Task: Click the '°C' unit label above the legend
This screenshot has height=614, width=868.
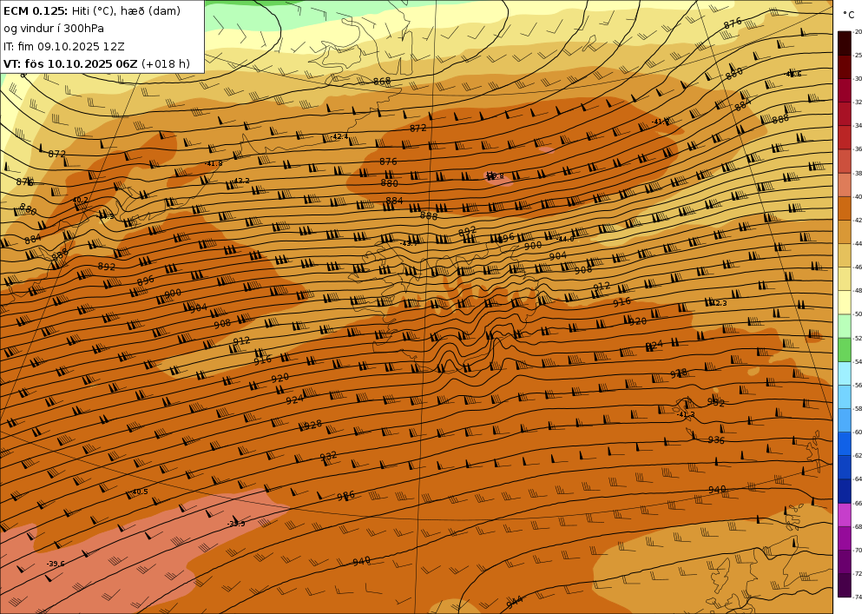Action: (848, 15)
